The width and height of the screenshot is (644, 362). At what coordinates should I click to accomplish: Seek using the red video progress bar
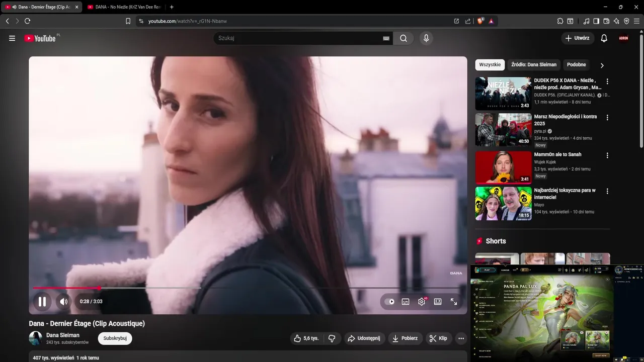tap(66, 288)
